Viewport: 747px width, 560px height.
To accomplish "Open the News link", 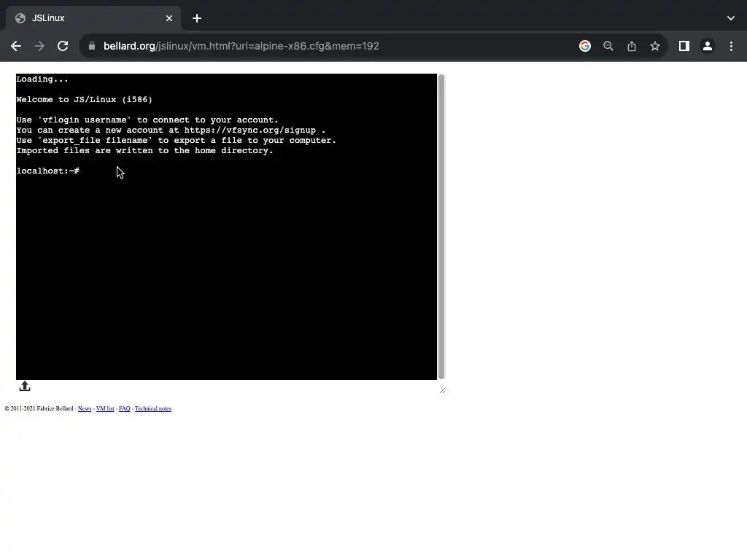I will (85, 408).
